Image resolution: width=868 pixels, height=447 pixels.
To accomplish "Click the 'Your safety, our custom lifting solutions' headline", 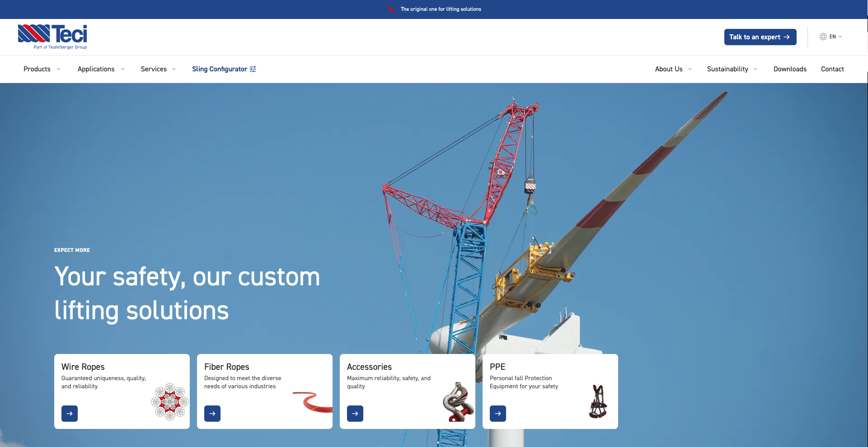I will [x=187, y=293].
